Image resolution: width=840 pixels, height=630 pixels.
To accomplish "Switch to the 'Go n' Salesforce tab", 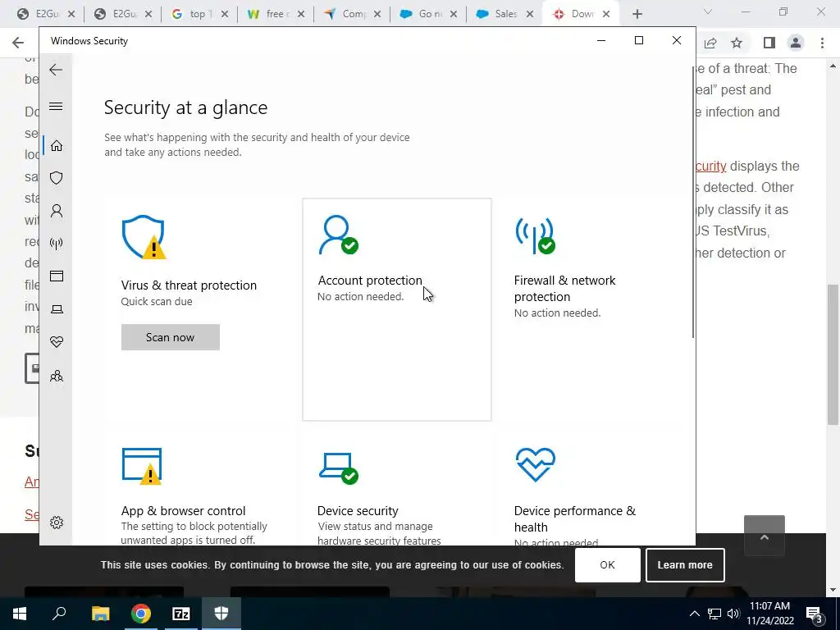I will [x=429, y=14].
